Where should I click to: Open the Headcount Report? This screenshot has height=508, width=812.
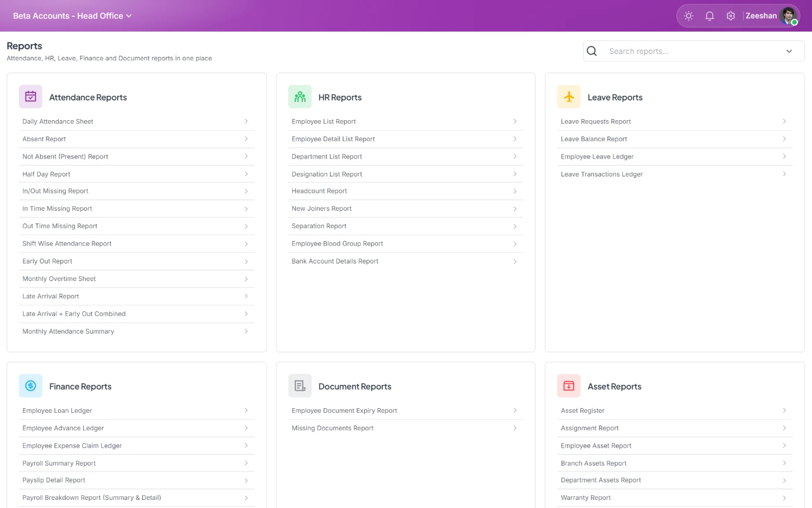pos(405,191)
